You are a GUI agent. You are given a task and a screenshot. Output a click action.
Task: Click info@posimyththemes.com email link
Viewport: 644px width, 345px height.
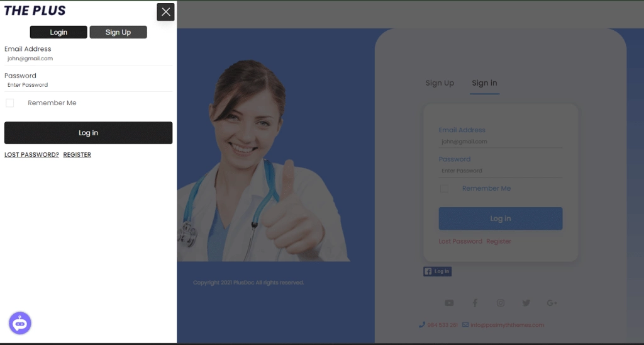click(x=507, y=325)
